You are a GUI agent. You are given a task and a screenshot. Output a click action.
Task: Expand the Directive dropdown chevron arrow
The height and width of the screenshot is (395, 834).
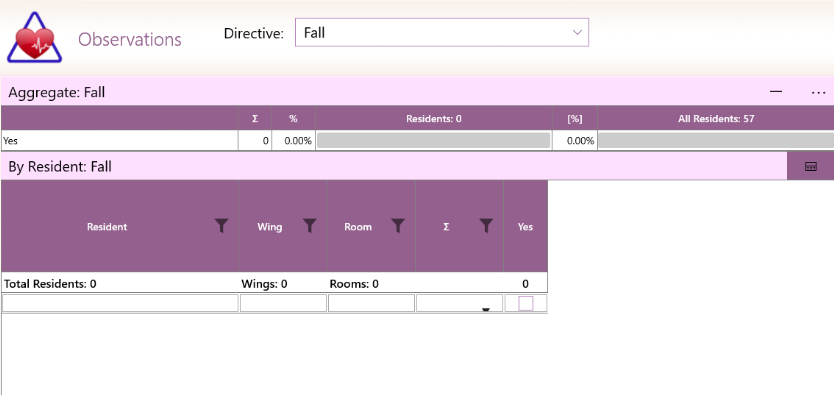click(577, 32)
